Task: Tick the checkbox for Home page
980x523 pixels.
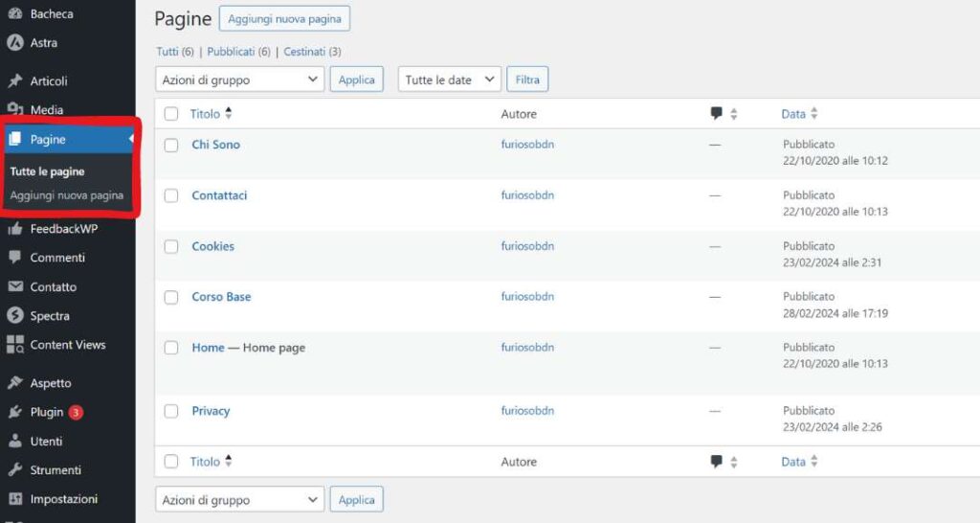Action: (171, 348)
